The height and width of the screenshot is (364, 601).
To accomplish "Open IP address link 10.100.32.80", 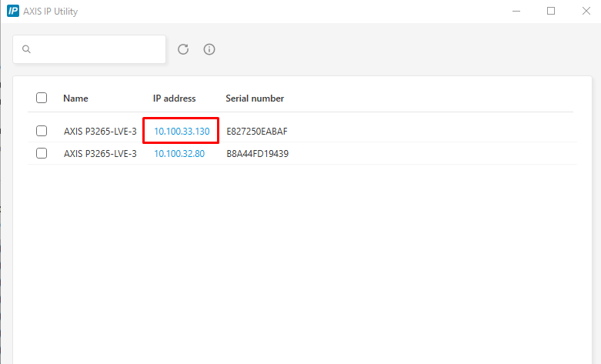I will (x=179, y=154).
